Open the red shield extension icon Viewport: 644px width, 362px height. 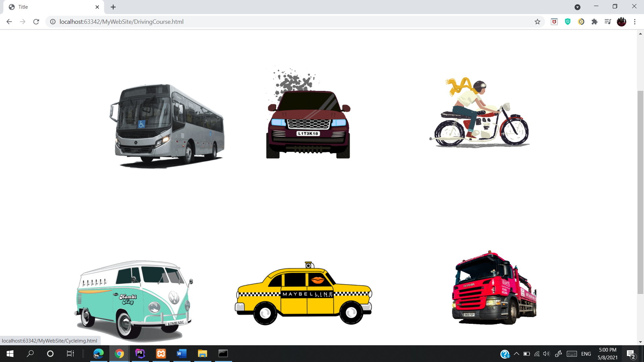click(x=554, y=22)
